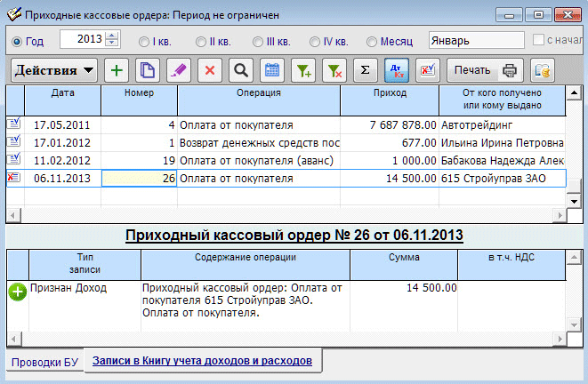Click the 'Возврат денежных средств' operation cell
This screenshot has height=384, width=588.
(x=259, y=143)
